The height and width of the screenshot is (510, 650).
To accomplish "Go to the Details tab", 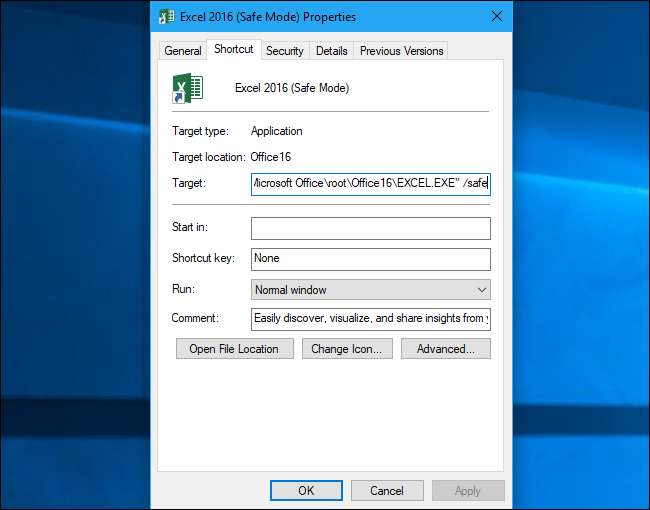I will [x=332, y=51].
